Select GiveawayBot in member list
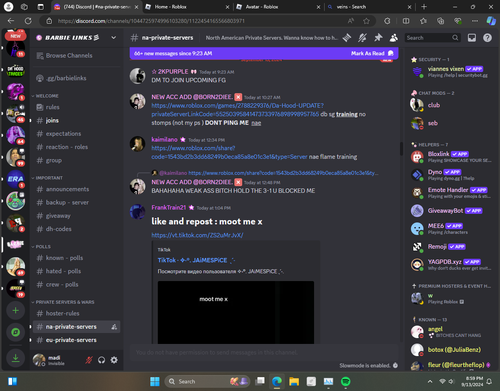 pyautogui.click(x=451, y=211)
